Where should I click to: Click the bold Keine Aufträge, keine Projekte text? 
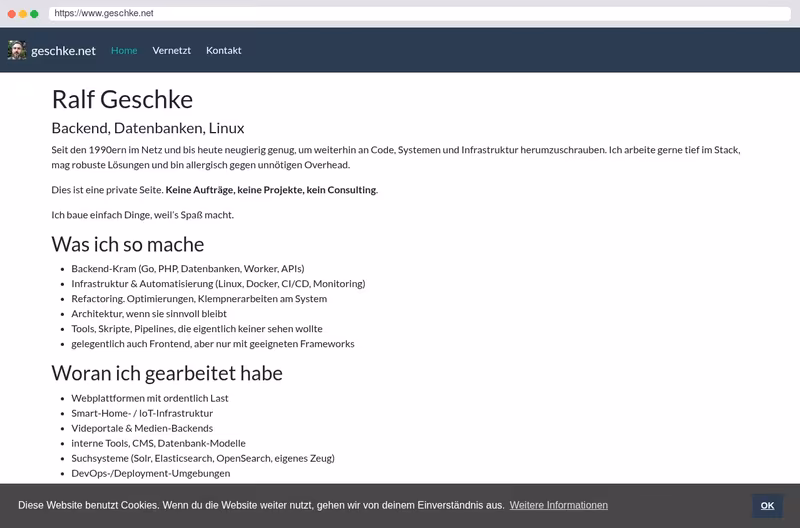[x=271, y=190]
